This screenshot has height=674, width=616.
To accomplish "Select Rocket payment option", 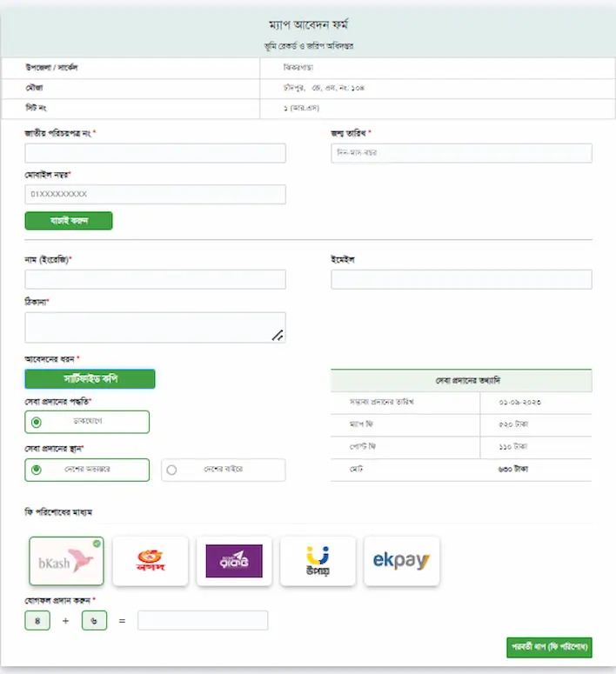I will click(x=234, y=561).
